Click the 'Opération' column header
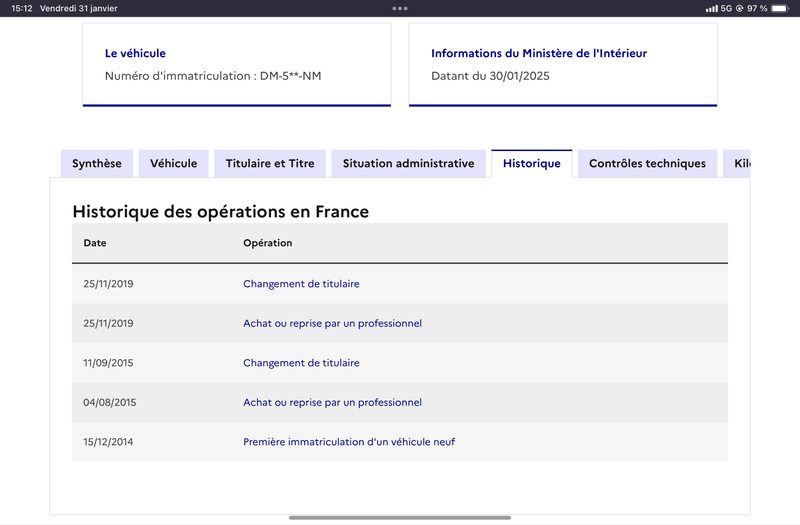800x525 pixels. point(267,243)
